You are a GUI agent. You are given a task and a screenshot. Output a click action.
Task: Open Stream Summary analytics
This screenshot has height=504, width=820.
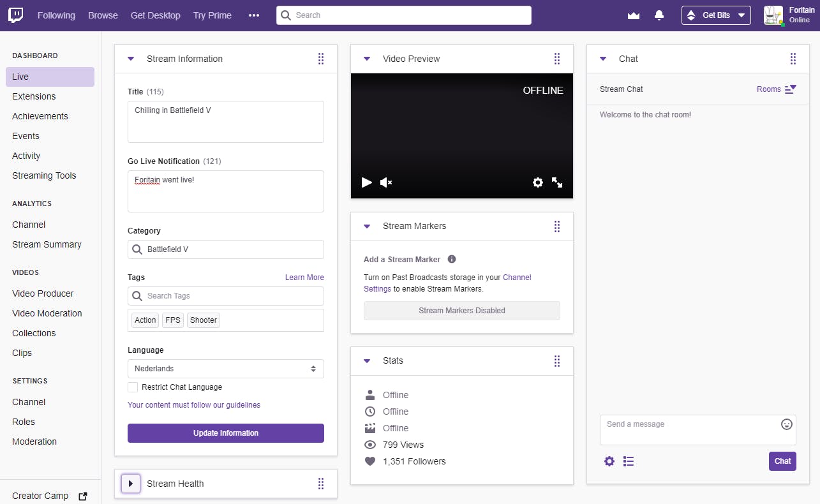pyautogui.click(x=47, y=244)
